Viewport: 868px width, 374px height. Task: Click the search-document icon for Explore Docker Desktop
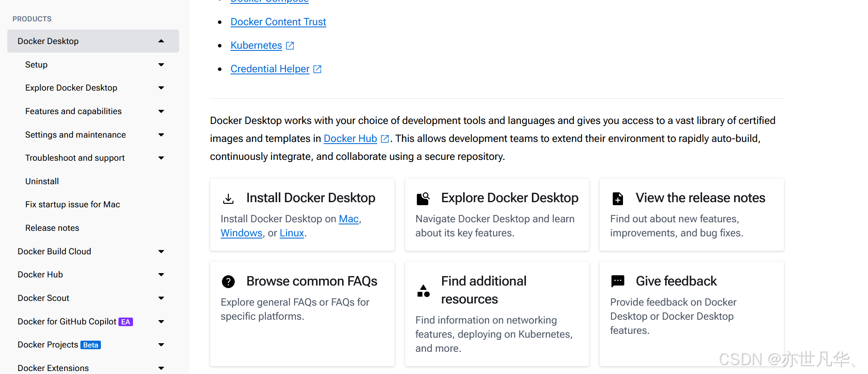(x=423, y=198)
